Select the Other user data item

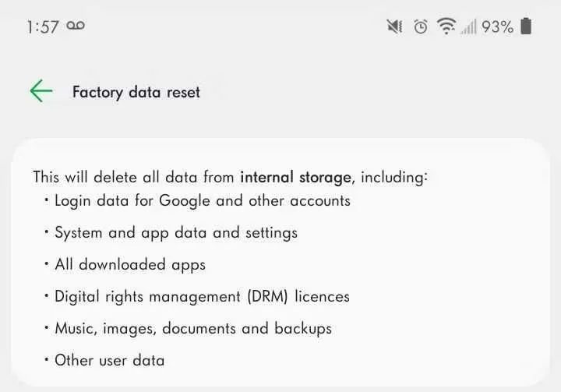pos(110,360)
